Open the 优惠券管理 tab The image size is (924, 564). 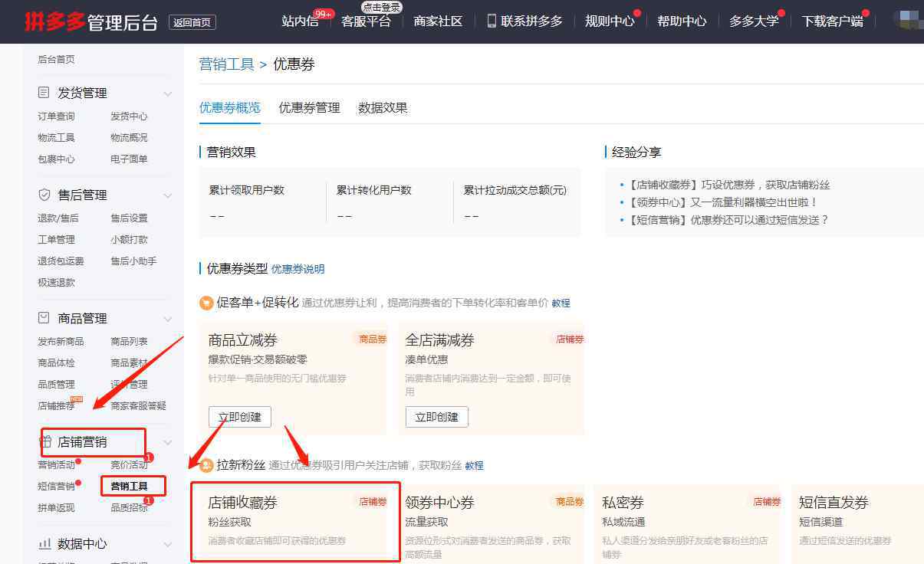309,108
